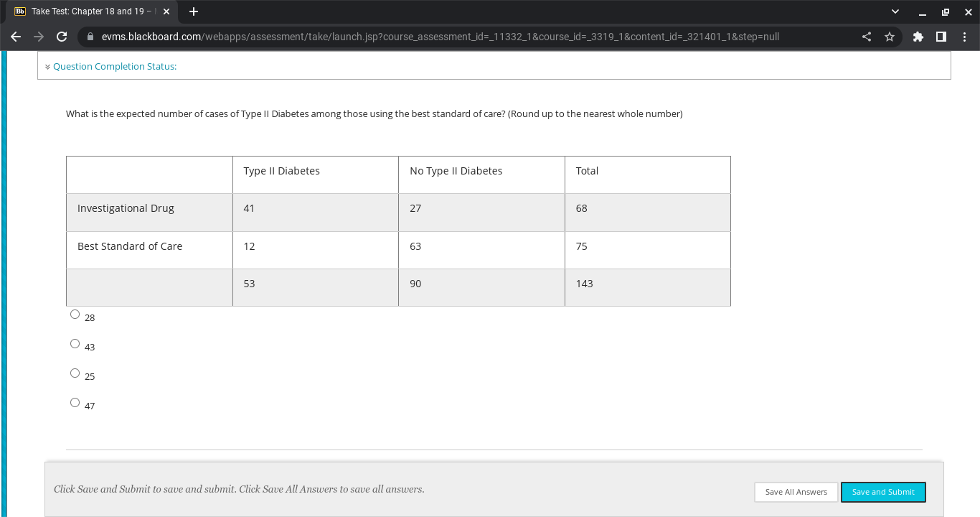Screen dimensions: 980x517
Task: Go back to the previous page
Action: point(16,37)
